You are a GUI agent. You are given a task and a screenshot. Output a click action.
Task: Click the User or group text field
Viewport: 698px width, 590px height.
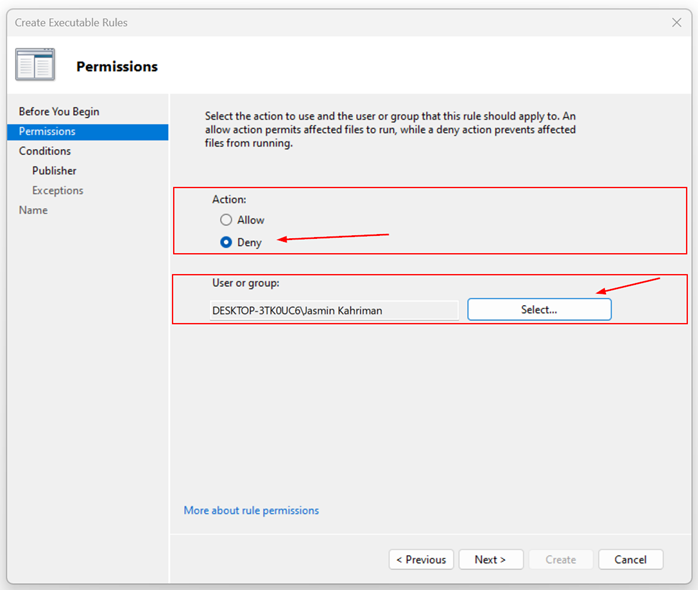pyautogui.click(x=333, y=310)
